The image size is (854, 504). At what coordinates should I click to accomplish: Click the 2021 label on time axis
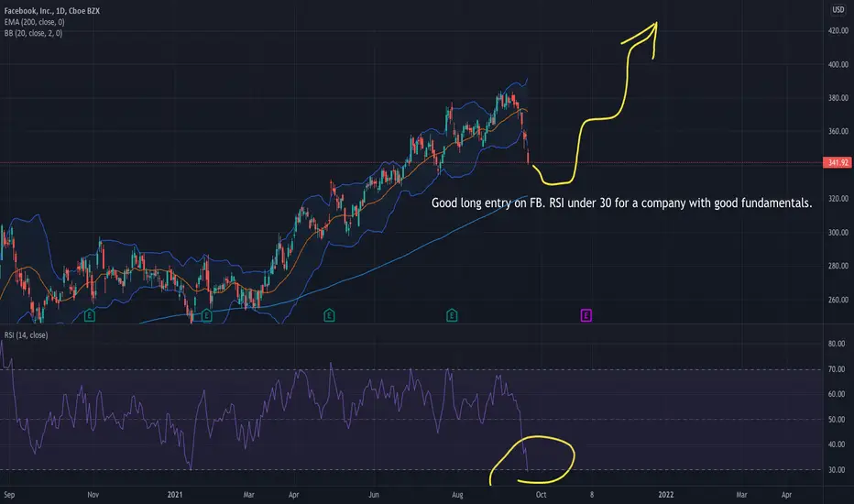175,495
